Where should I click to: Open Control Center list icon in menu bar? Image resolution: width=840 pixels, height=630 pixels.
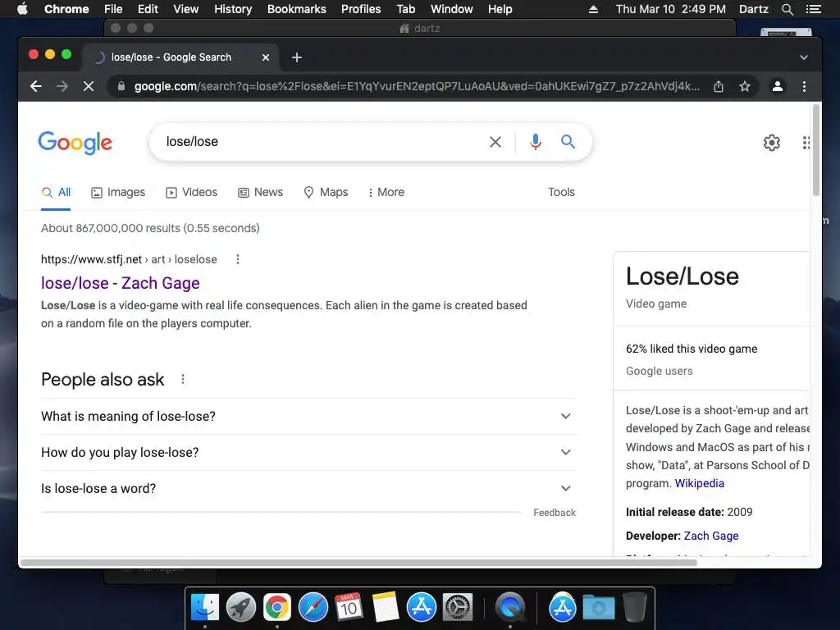tap(813, 9)
